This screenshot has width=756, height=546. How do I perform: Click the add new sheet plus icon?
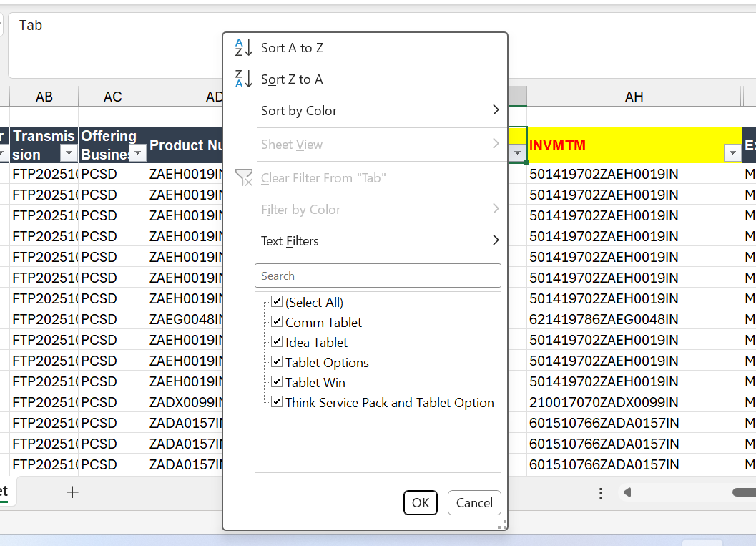click(72, 492)
